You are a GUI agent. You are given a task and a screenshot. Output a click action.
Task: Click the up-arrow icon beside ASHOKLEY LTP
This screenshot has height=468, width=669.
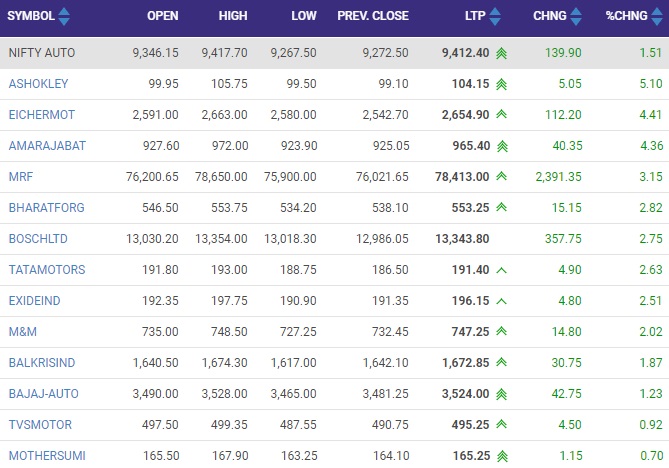pyautogui.click(x=502, y=84)
